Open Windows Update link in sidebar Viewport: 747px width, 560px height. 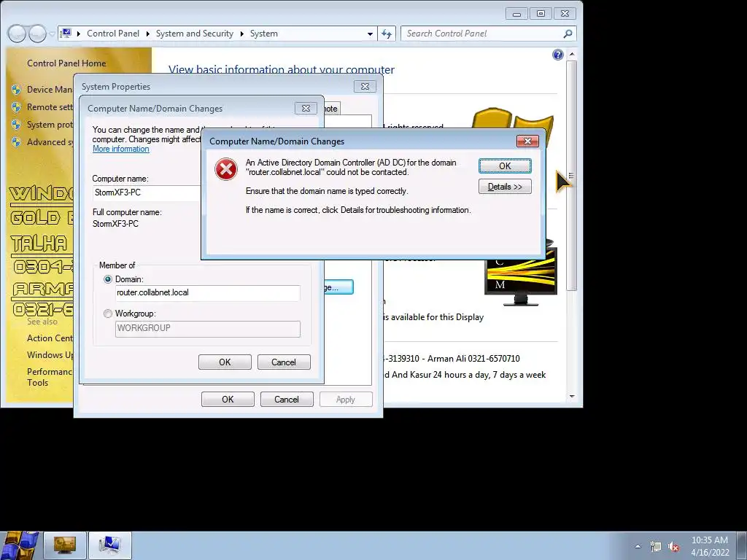coord(50,355)
